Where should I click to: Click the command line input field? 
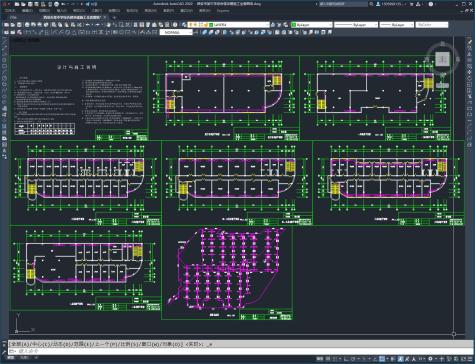240,351
